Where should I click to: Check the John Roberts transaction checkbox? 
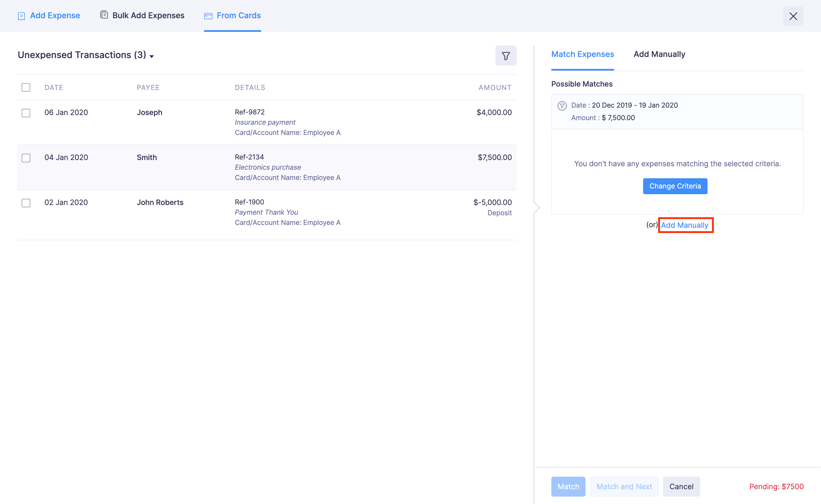click(x=26, y=203)
